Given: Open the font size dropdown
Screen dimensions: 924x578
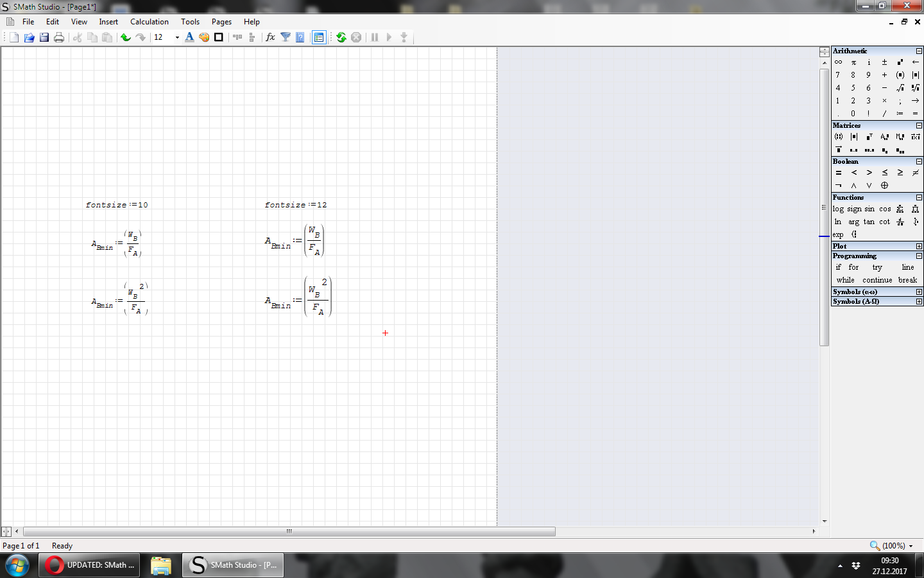Looking at the screenshot, I should click(x=177, y=37).
